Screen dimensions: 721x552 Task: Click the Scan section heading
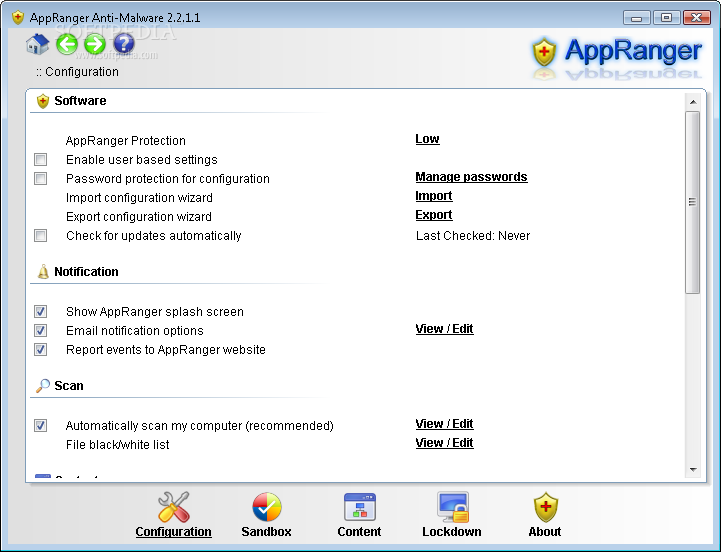pos(69,385)
